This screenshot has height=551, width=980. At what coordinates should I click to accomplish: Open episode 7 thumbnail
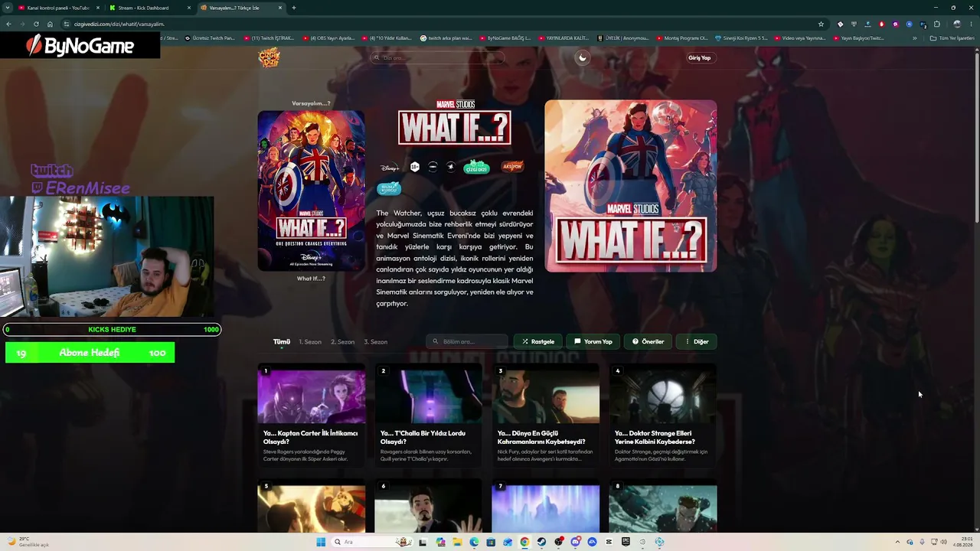(x=546, y=507)
